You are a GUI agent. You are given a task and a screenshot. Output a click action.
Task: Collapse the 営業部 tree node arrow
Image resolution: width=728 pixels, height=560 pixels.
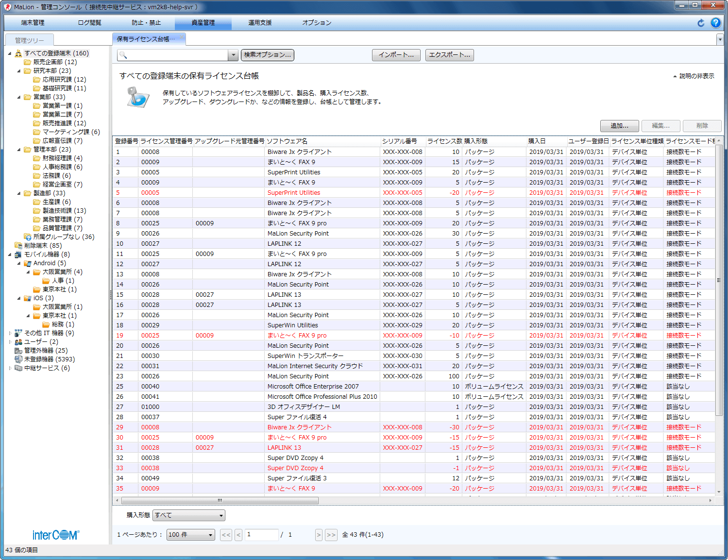point(19,97)
